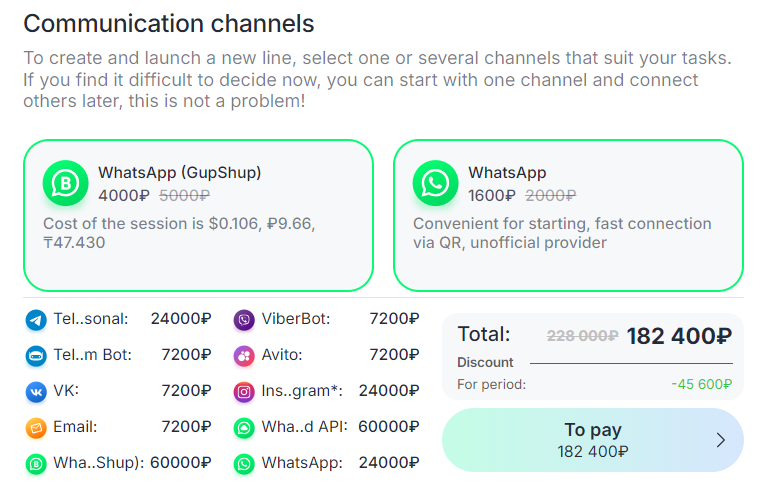Viewport: 764px width, 485px height.
Task: Toggle the WhatsApp (GupShup) channel card
Action: click(198, 215)
